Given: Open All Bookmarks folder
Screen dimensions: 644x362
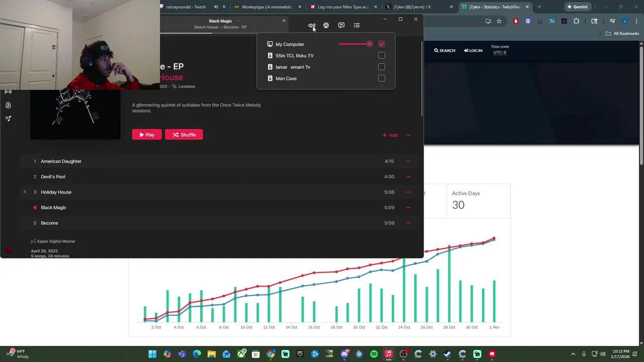Looking at the screenshot, I should coord(622,34).
